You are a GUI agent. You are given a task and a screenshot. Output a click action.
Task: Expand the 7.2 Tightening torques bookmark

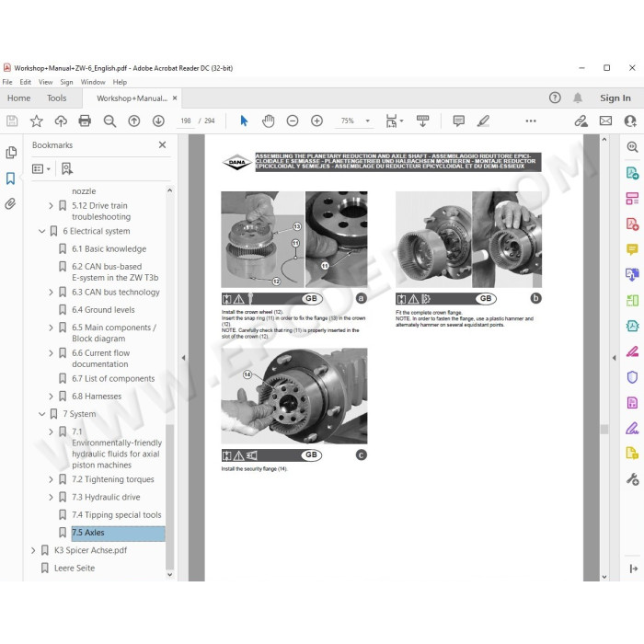(x=51, y=479)
